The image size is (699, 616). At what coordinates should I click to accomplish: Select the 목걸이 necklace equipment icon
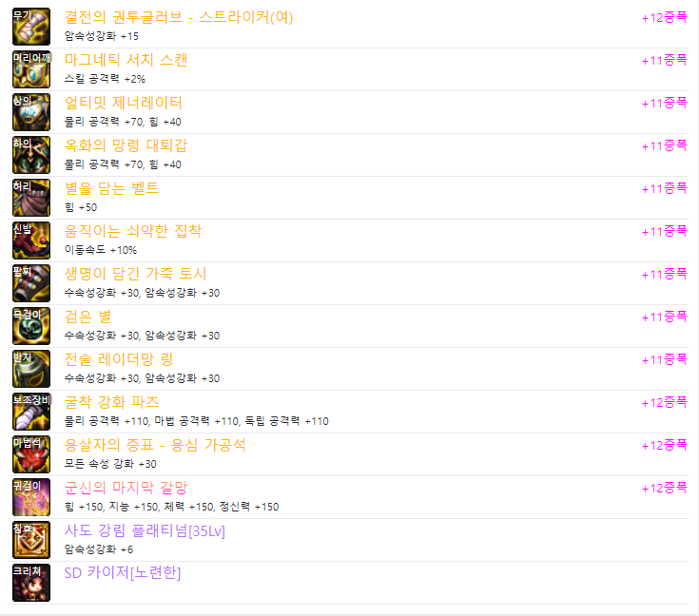[x=31, y=326]
